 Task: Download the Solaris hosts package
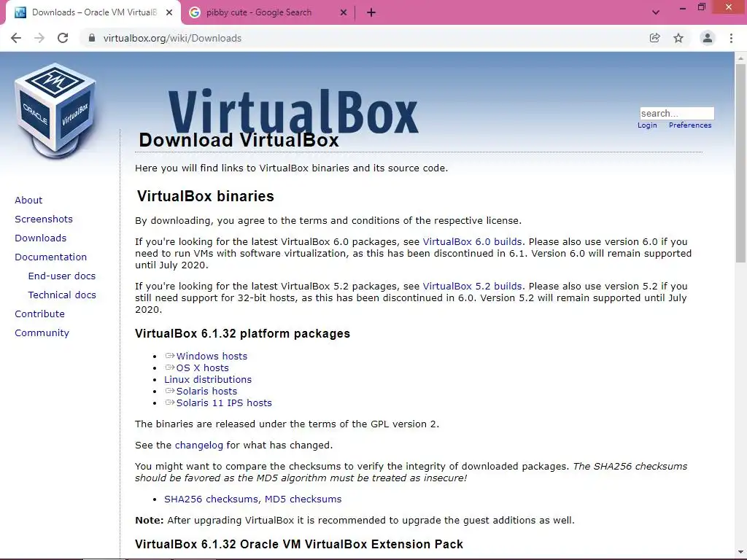(206, 391)
